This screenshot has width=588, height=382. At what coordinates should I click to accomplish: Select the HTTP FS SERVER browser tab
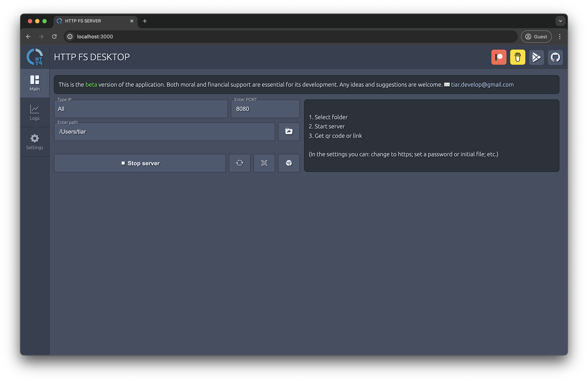95,21
